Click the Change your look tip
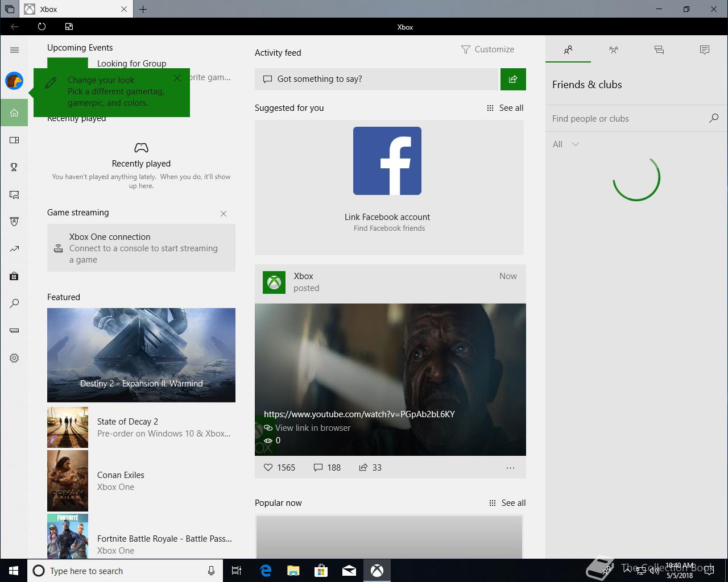728x582 pixels. tap(111, 92)
